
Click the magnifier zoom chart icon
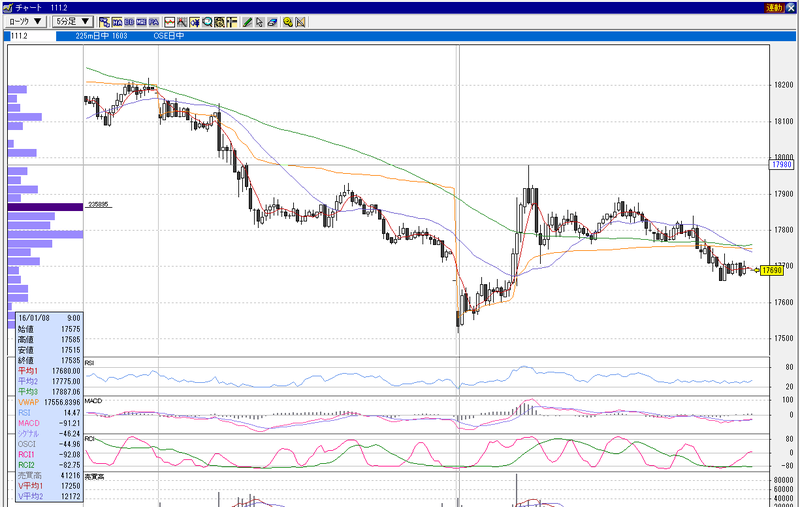click(207, 22)
